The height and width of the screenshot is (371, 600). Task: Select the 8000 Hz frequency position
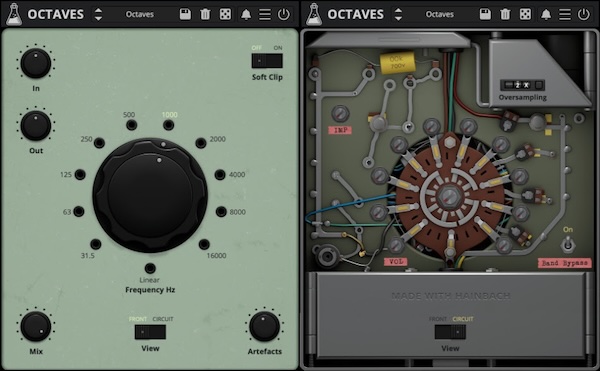[221, 212]
